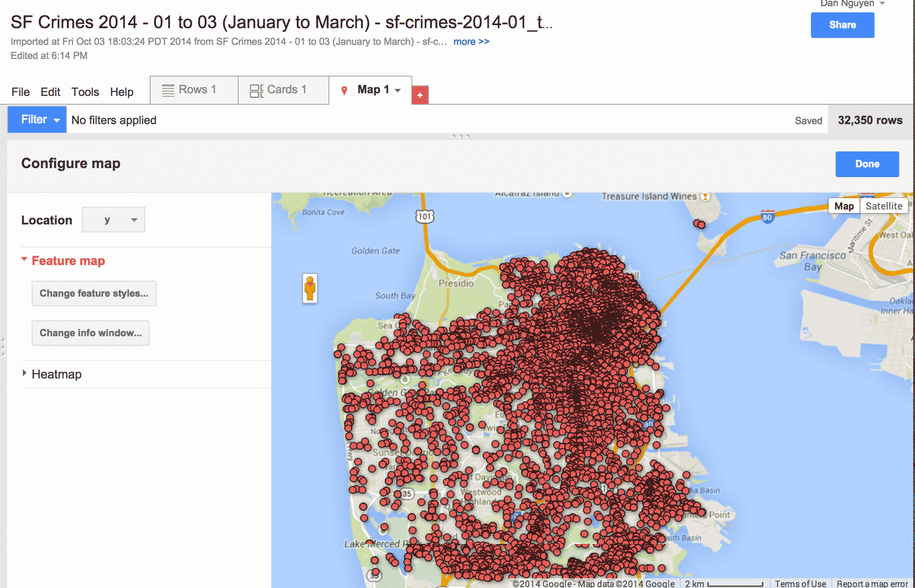Click the table title text
Viewport: 915px width, 588px height.
(281, 22)
